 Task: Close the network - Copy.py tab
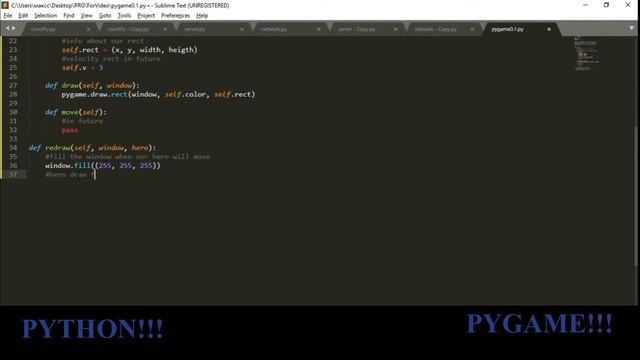(x=472, y=29)
